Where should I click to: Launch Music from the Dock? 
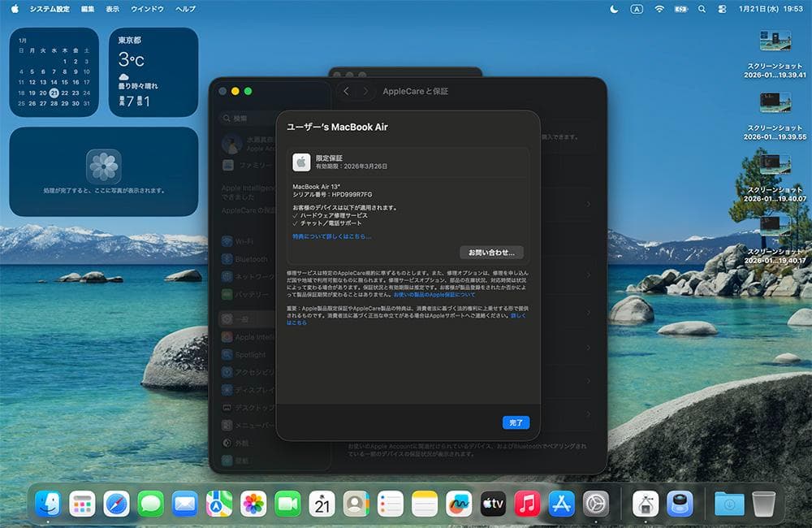[528, 503]
